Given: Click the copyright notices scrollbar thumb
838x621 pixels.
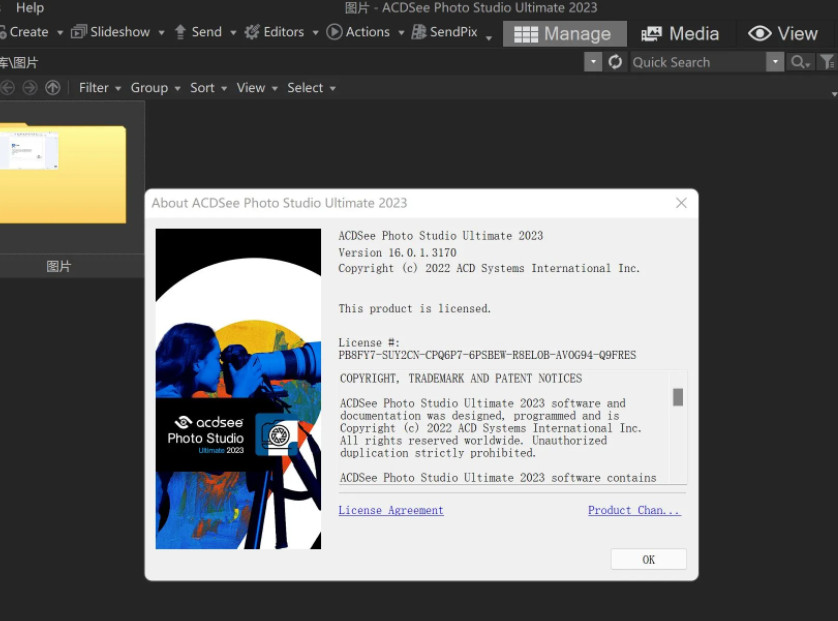Looking at the screenshot, I should (678, 397).
